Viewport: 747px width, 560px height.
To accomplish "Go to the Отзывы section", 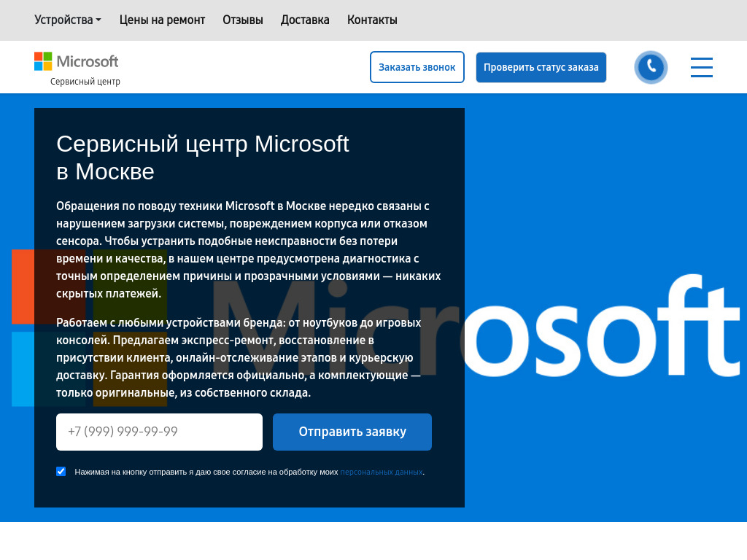I will (x=242, y=20).
